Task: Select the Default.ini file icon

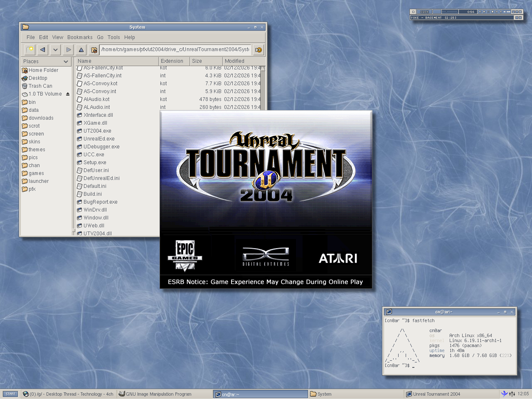Action: click(79, 186)
